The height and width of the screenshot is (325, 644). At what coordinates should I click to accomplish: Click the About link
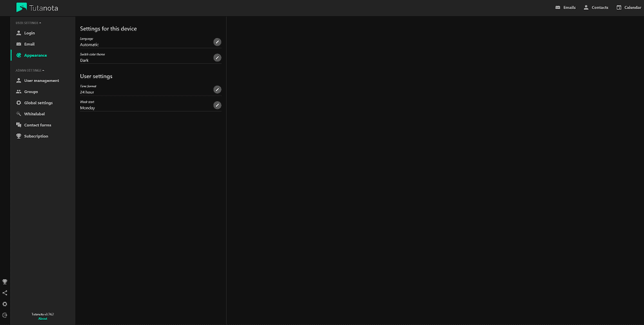click(x=43, y=319)
